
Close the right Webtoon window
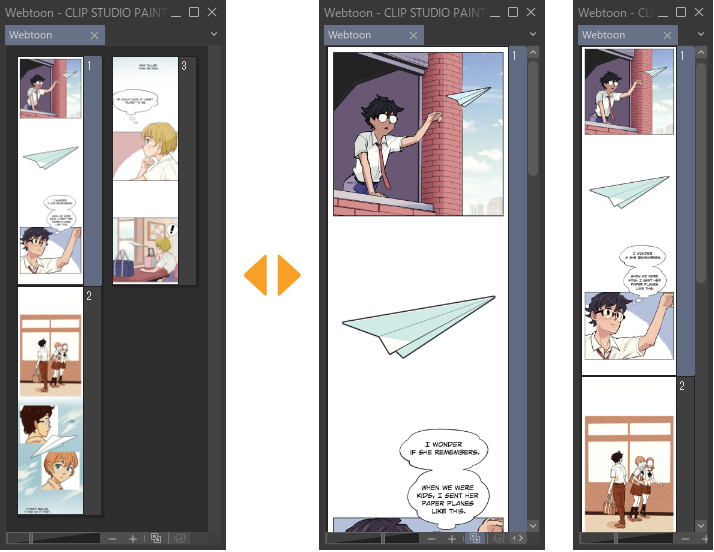pos(699,12)
